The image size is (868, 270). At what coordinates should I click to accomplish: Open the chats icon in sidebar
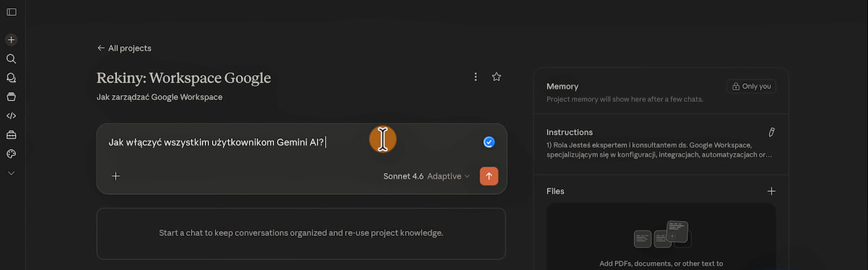(11, 77)
